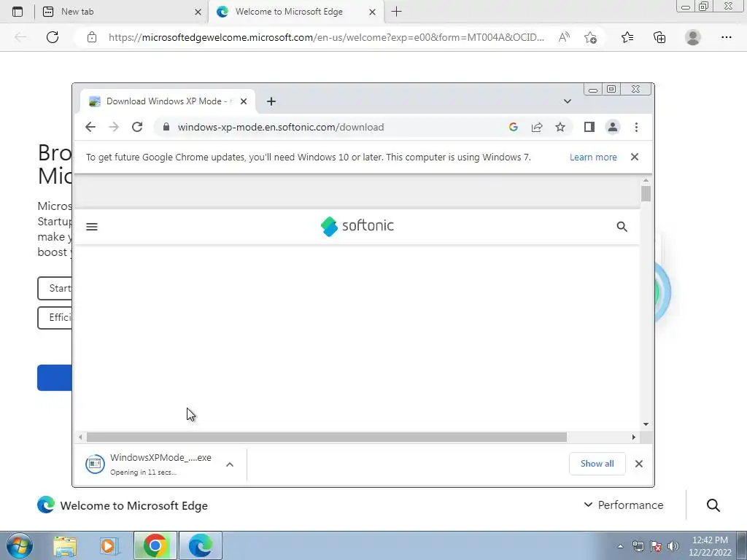Screen dimensions: 747x560
Task: Toggle Read aloud icon in Edge
Action: pyautogui.click(x=564, y=37)
